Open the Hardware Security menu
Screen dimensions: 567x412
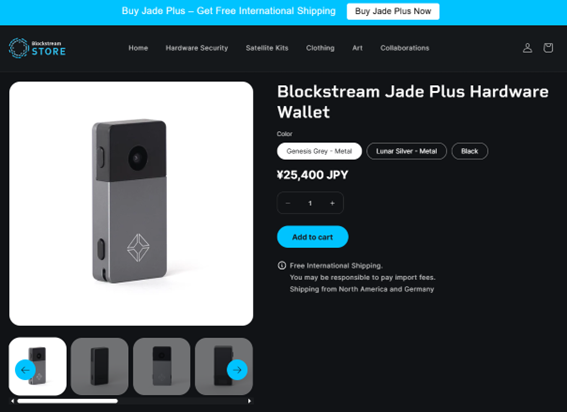(x=197, y=48)
